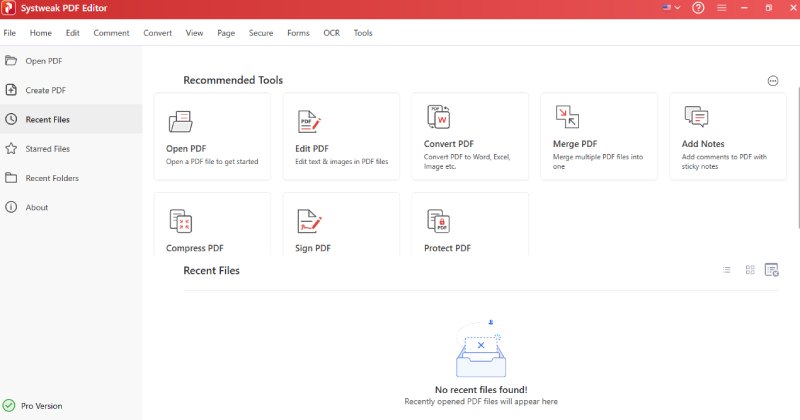
Task: Click the Starred Files star icon
Action: [11, 149]
